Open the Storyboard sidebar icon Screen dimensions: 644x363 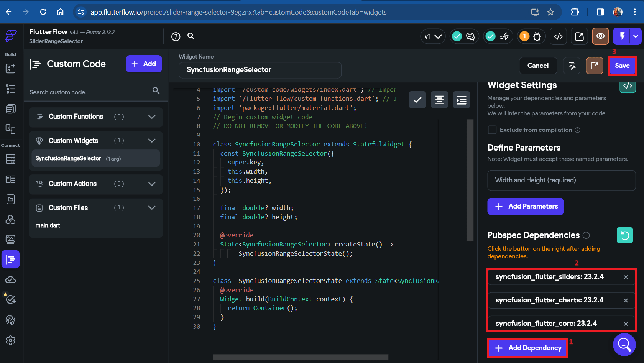click(11, 109)
